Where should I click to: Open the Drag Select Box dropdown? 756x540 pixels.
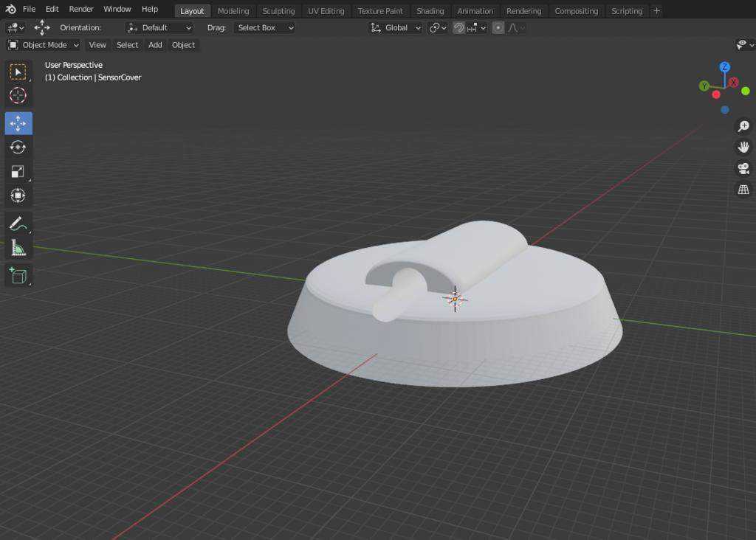(x=265, y=28)
